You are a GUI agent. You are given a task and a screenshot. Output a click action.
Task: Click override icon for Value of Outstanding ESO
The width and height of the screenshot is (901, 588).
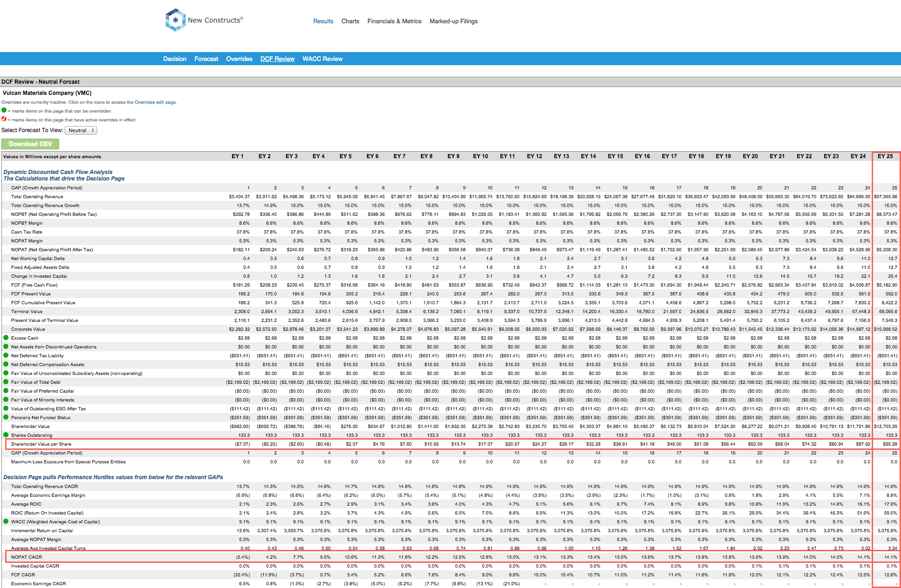coord(6,408)
